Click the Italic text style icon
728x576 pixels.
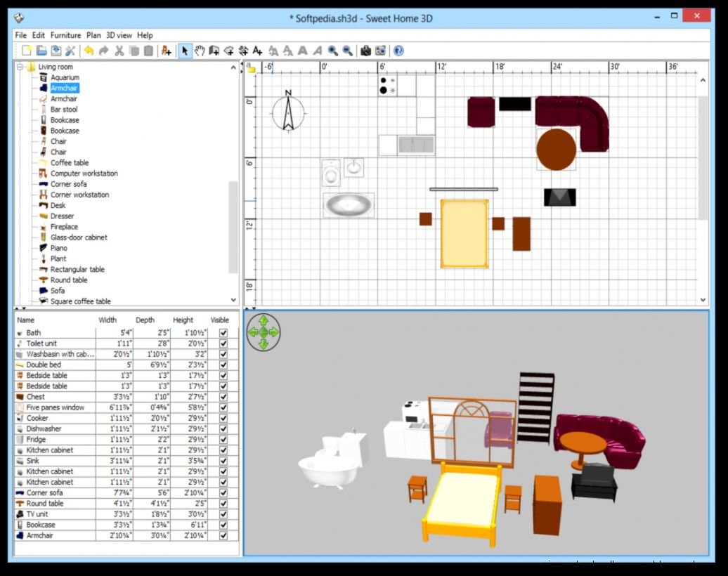pos(318,51)
